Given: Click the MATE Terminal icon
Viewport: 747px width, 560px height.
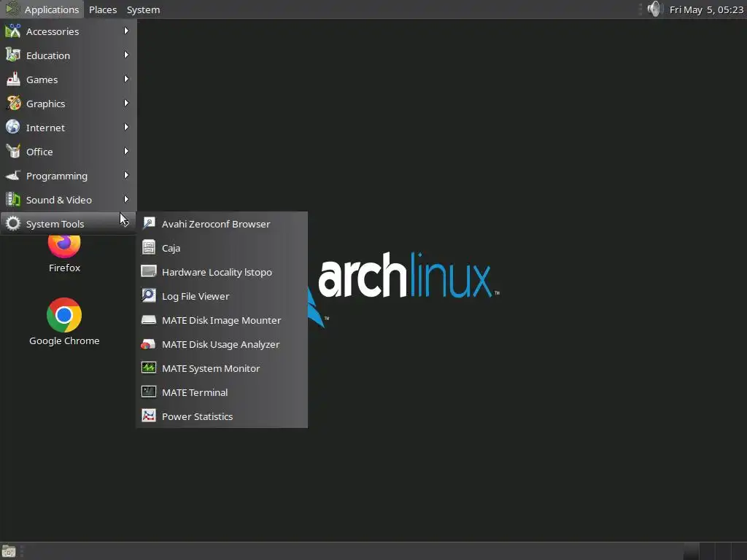Looking at the screenshot, I should (149, 392).
